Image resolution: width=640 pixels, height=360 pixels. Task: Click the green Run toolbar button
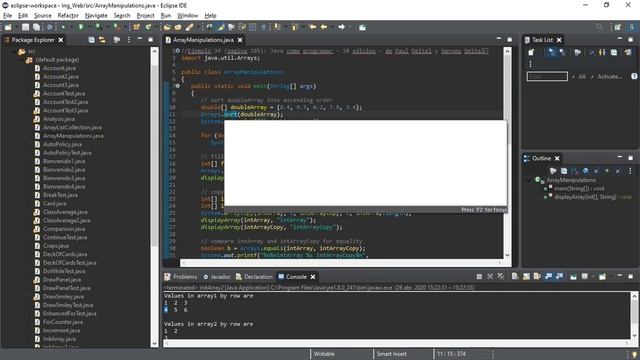click(81, 27)
